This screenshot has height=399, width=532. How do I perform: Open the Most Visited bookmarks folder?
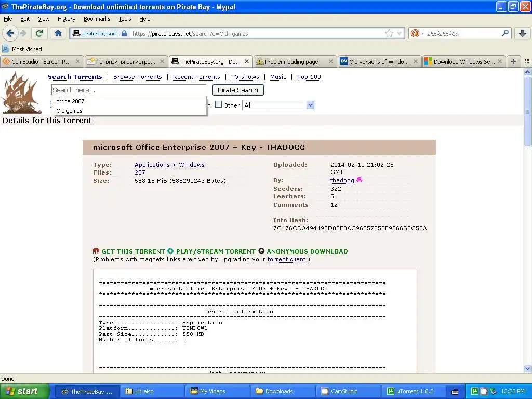[x=22, y=49]
